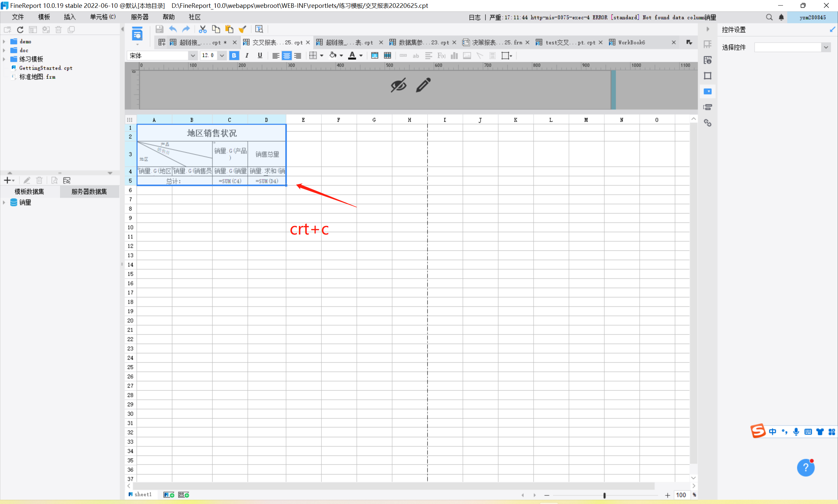Expand the doc folder

tap(4, 50)
